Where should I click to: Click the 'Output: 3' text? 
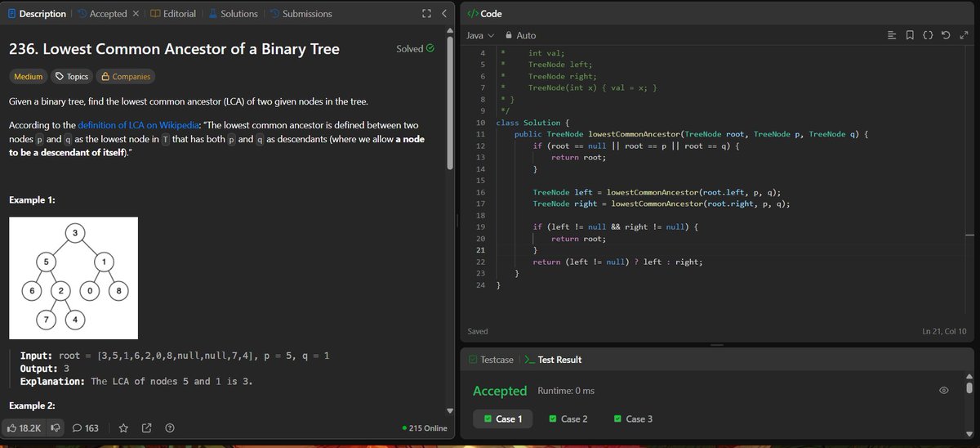point(44,369)
